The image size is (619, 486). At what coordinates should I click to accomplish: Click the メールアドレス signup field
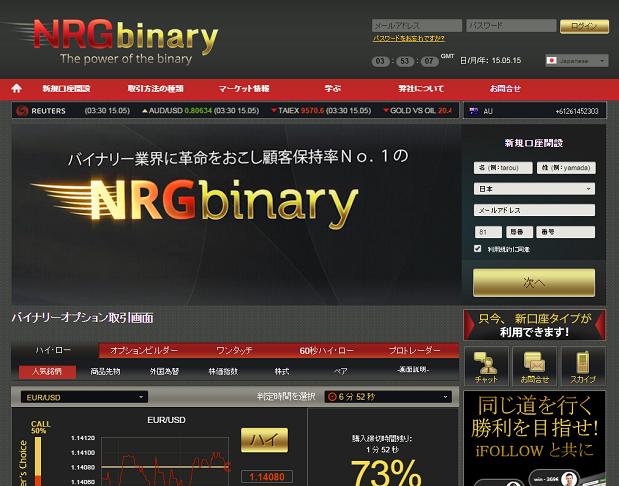534,210
